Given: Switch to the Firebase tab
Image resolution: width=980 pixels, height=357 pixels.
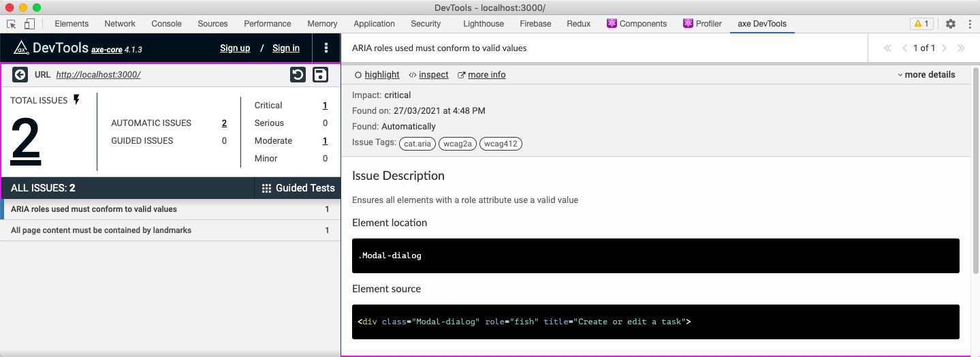Looking at the screenshot, I should pos(535,24).
